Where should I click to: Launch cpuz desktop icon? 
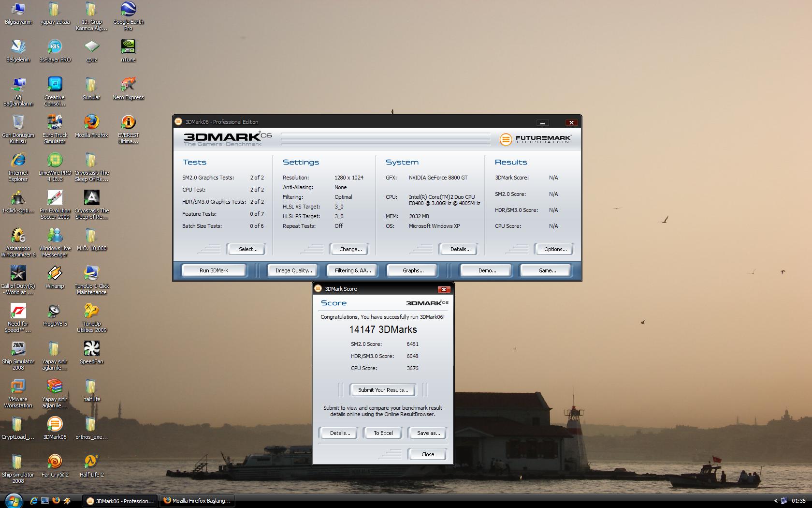[91, 51]
